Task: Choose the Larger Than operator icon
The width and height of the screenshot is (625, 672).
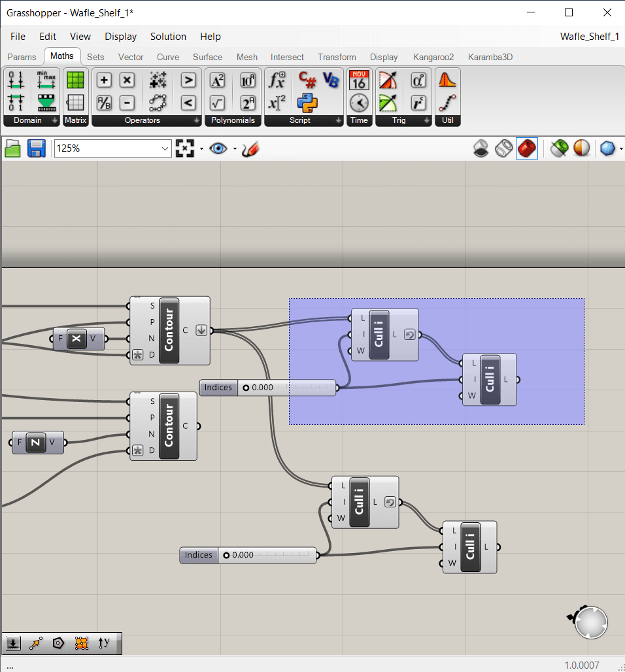Action: (x=188, y=80)
